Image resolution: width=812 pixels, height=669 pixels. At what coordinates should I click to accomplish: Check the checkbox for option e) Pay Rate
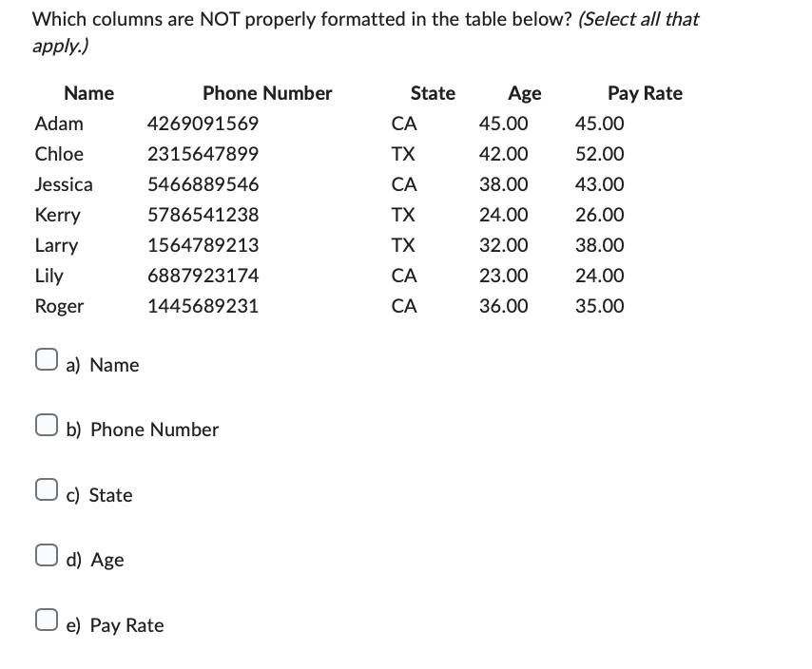point(45,619)
